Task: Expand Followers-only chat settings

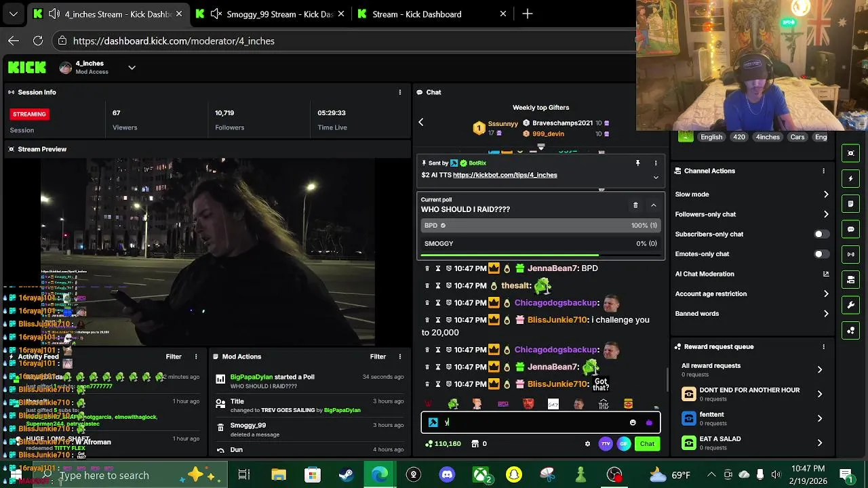Action: pyautogui.click(x=826, y=214)
